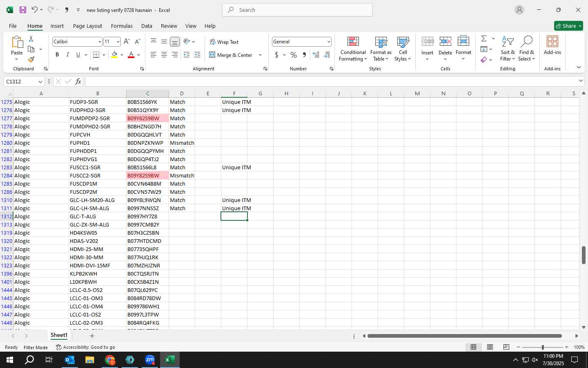
Task: Toggle Italic formatting
Action: 67,55
